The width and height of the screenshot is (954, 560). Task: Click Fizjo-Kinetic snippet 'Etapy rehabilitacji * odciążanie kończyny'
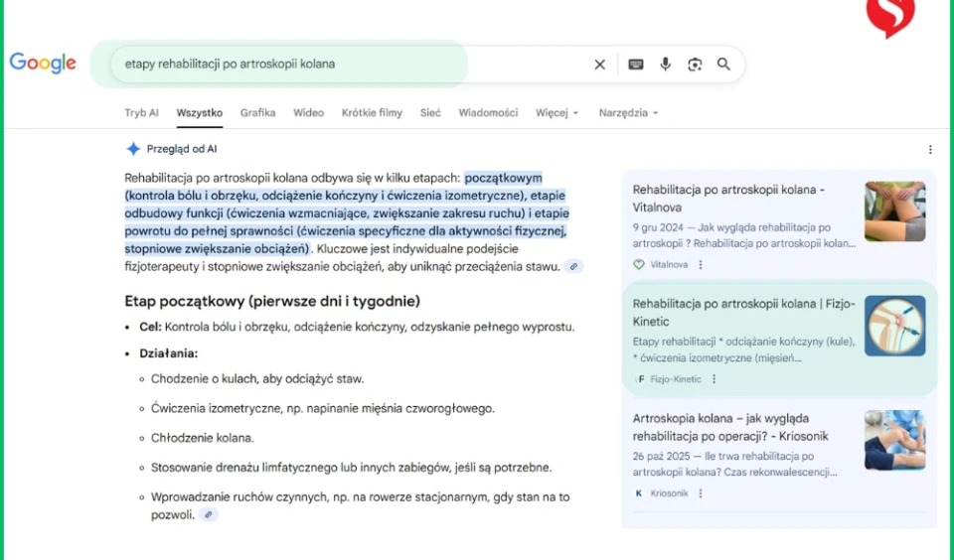(743, 350)
